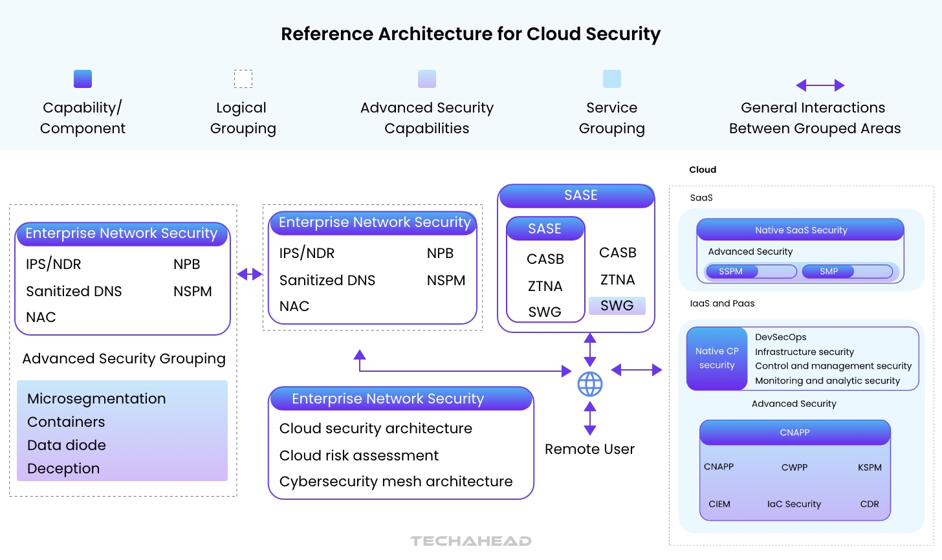Click the Advanced Security Capabilities legend swatch

click(427, 79)
